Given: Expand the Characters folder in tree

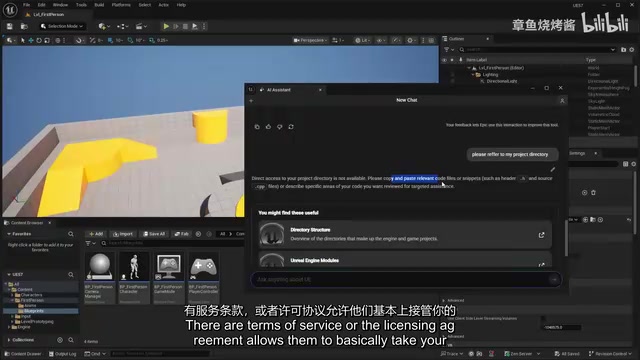Looking at the screenshot, I should click(x=13, y=295).
